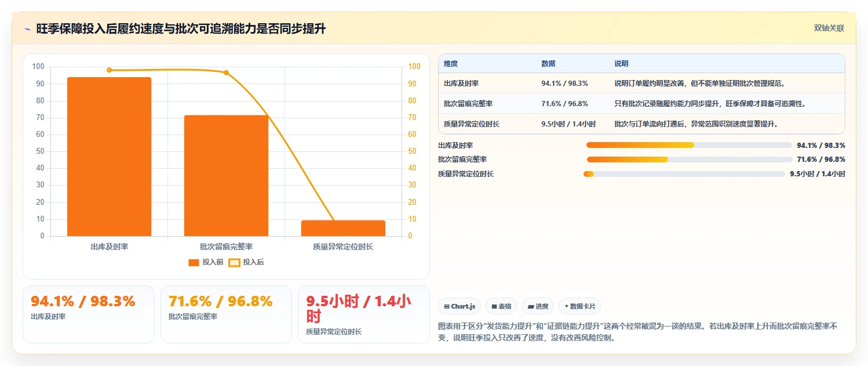Click the line point above 批次留痕完整率
Image resolution: width=868 pixels, height=366 pixels.
point(226,73)
